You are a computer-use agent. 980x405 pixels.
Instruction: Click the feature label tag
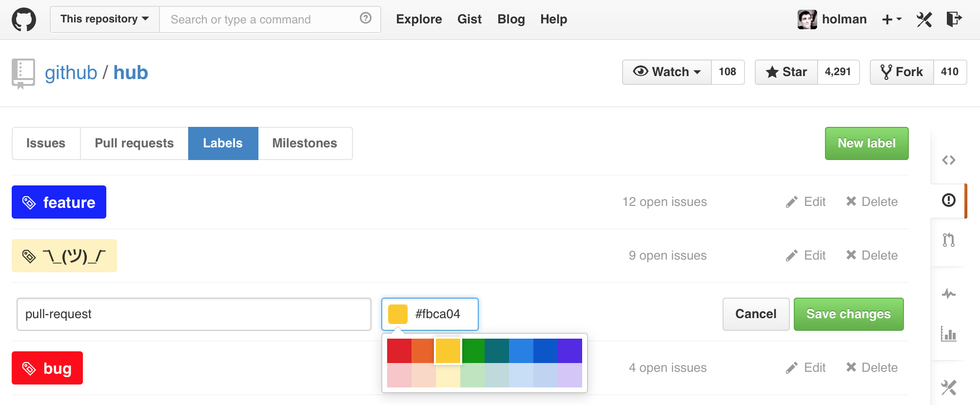pyautogui.click(x=59, y=202)
